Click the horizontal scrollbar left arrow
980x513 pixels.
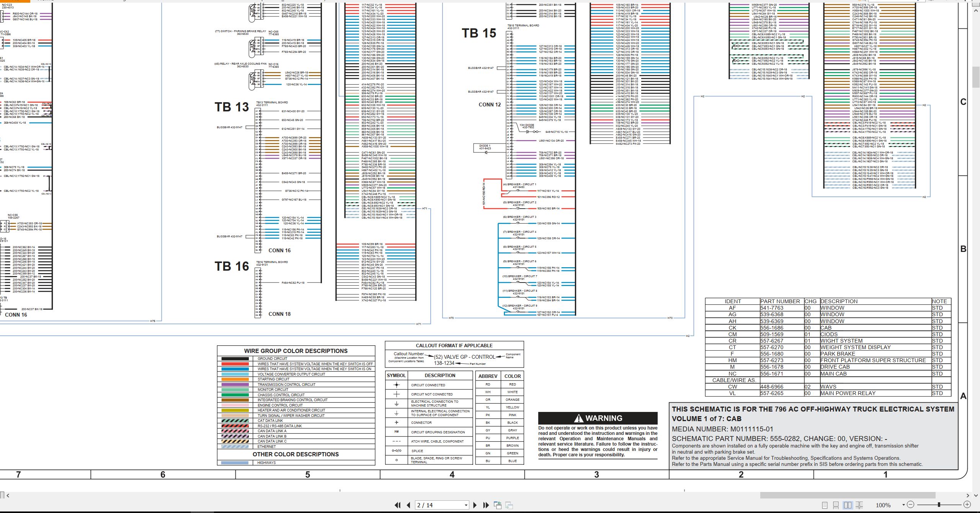[8, 495]
